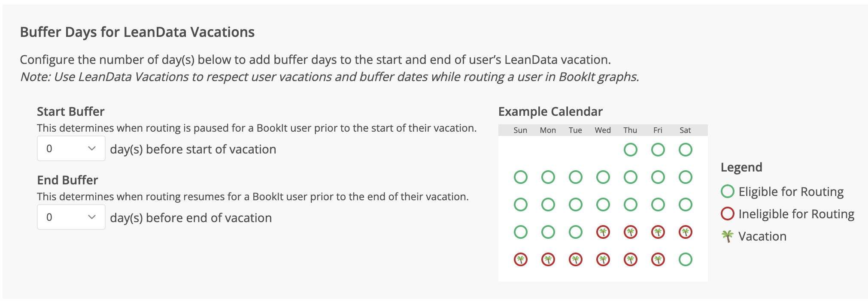Click the End Buffer dropdown chevron arrow

[91, 217]
